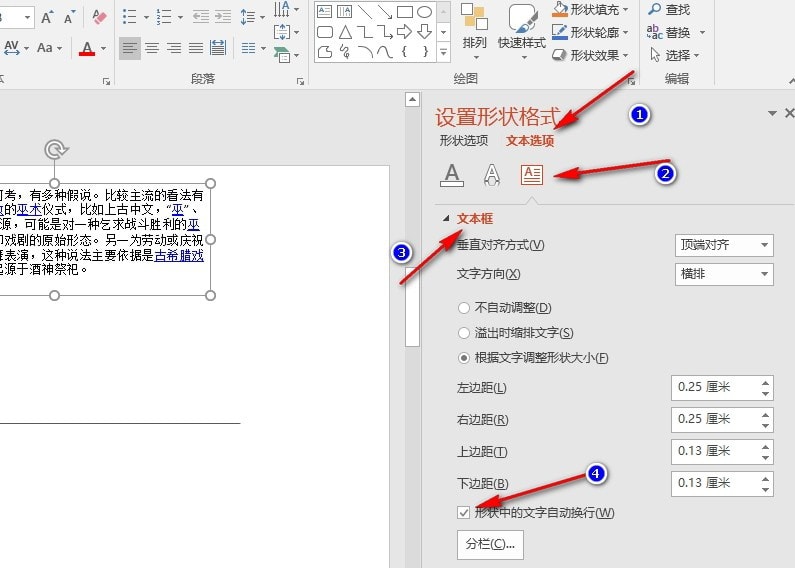Image resolution: width=795 pixels, height=568 pixels.
Task: Select the Text Fill and Outline icon
Action: click(x=452, y=174)
